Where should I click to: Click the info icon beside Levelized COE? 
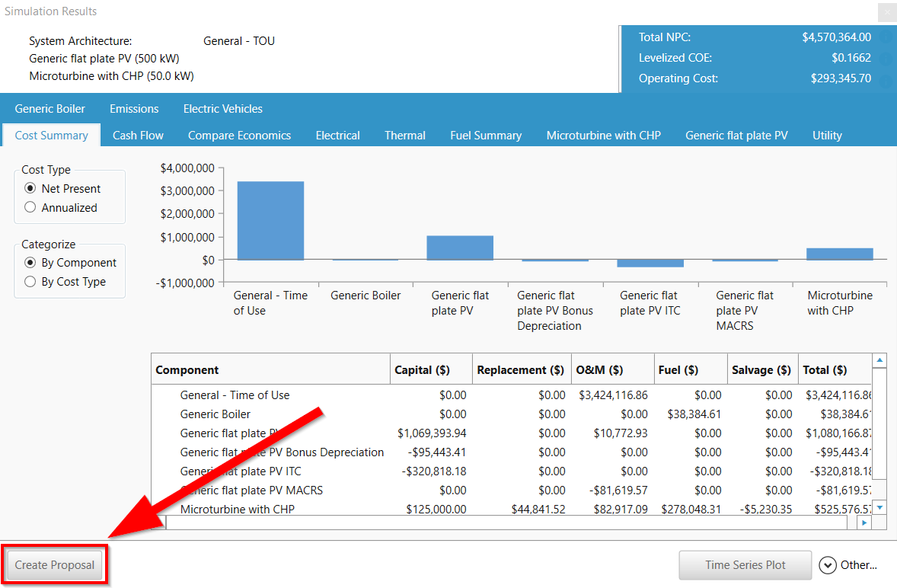pos(886,58)
